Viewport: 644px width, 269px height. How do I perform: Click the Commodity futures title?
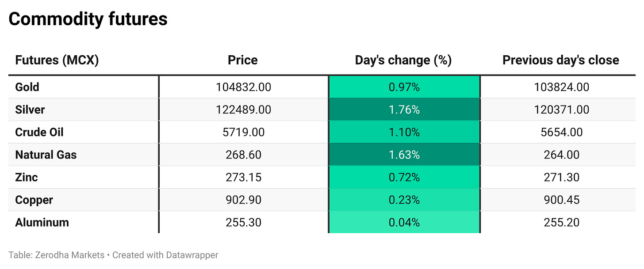coord(88,19)
